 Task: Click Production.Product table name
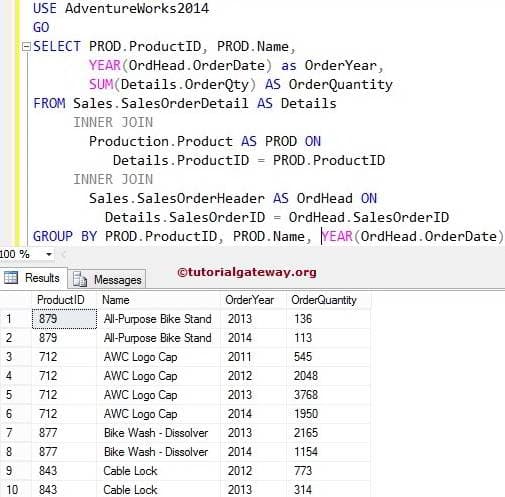(x=161, y=141)
